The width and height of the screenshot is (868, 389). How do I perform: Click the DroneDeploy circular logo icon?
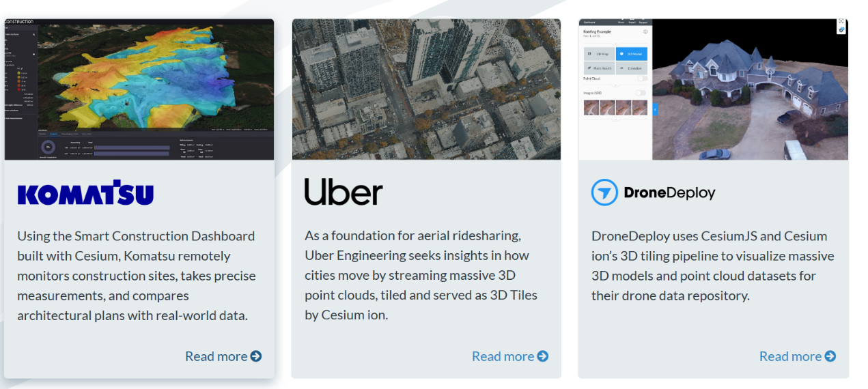coord(604,192)
